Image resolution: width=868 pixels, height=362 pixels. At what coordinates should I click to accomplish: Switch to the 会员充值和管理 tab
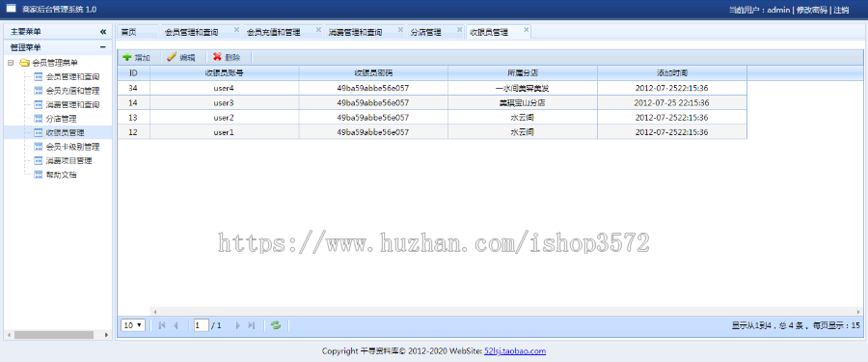tap(274, 33)
